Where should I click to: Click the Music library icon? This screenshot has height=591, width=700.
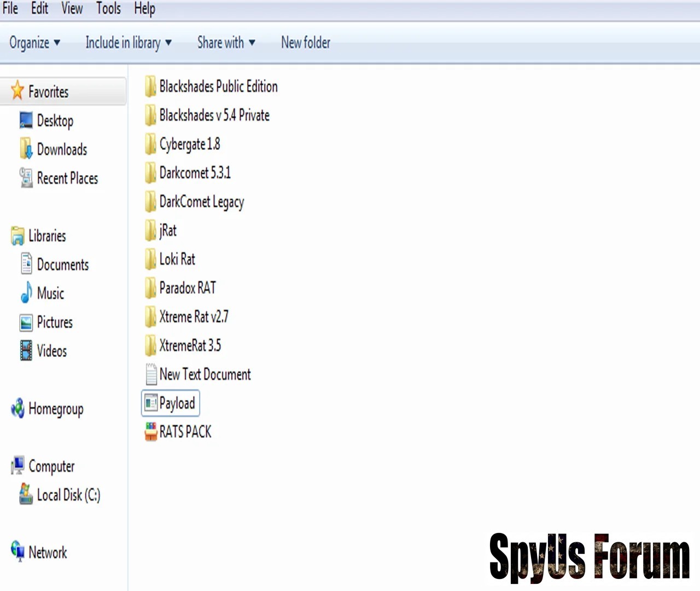pos(26,293)
